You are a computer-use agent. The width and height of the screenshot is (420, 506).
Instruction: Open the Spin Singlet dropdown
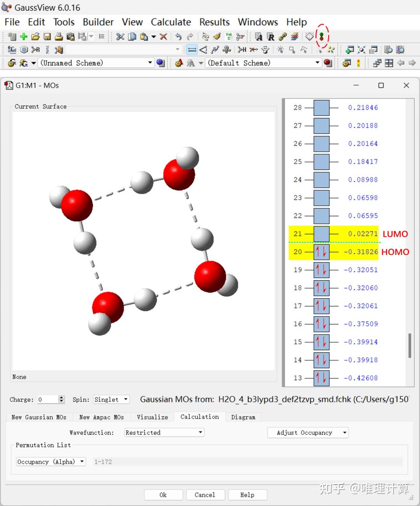(x=111, y=399)
